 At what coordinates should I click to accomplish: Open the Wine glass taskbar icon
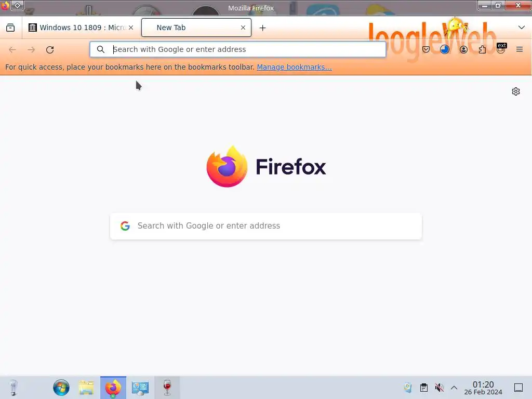coord(167,388)
